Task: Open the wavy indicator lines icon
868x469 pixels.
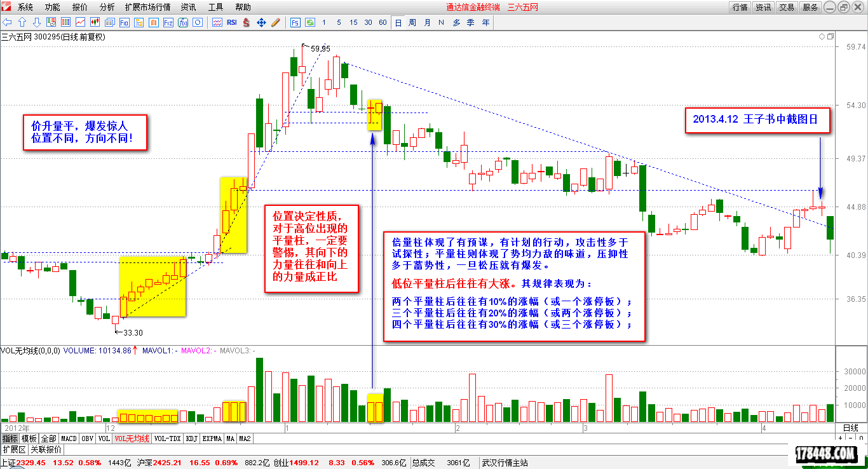Action: 217,22
